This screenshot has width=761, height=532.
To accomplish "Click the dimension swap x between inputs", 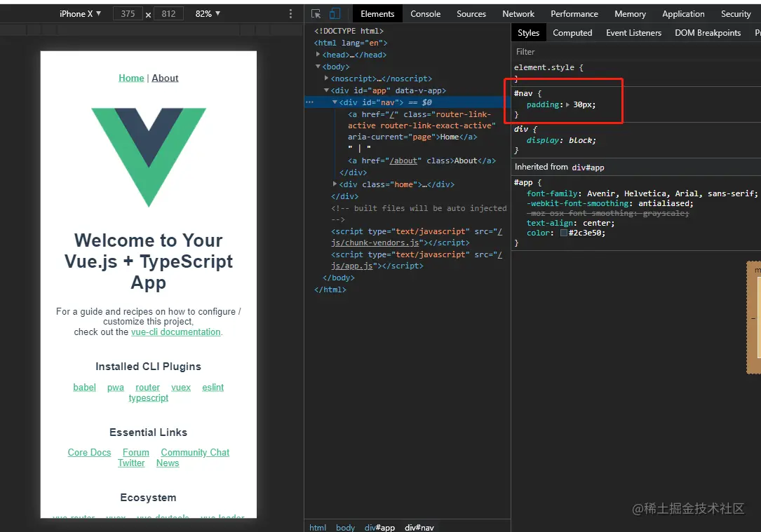I will click(149, 15).
